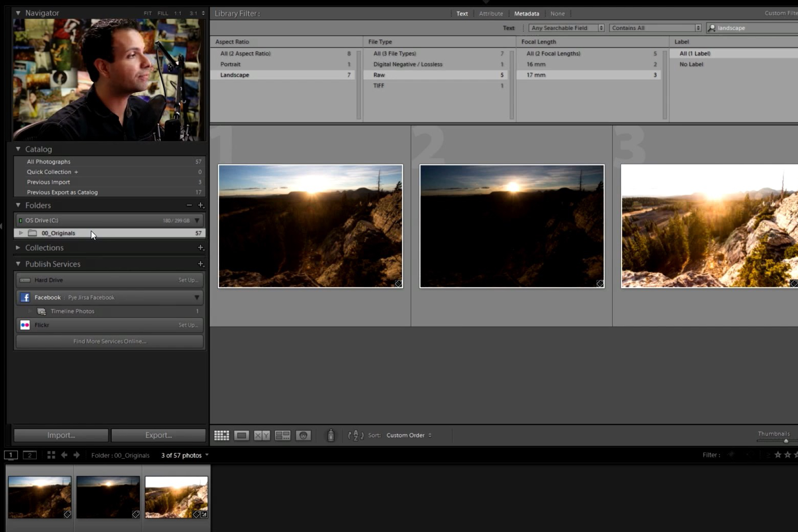Open Compare view (X|Y)
Image resolution: width=798 pixels, height=532 pixels.
pyautogui.click(x=262, y=435)
